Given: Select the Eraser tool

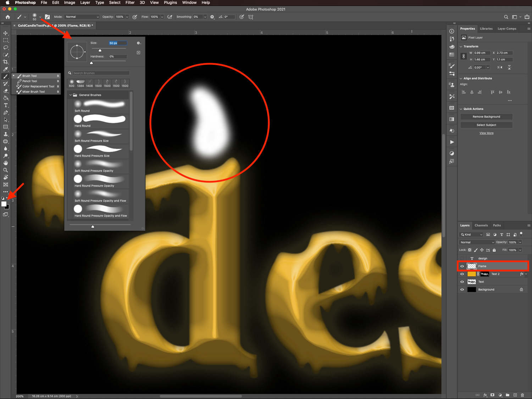Looking at the screenshot, I should pyautogui.click(x=6, y=91).
